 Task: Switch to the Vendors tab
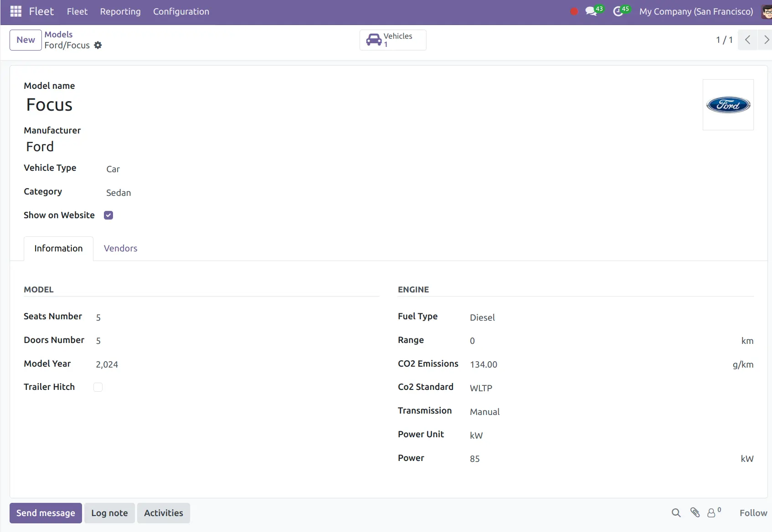tap(120, 249)
